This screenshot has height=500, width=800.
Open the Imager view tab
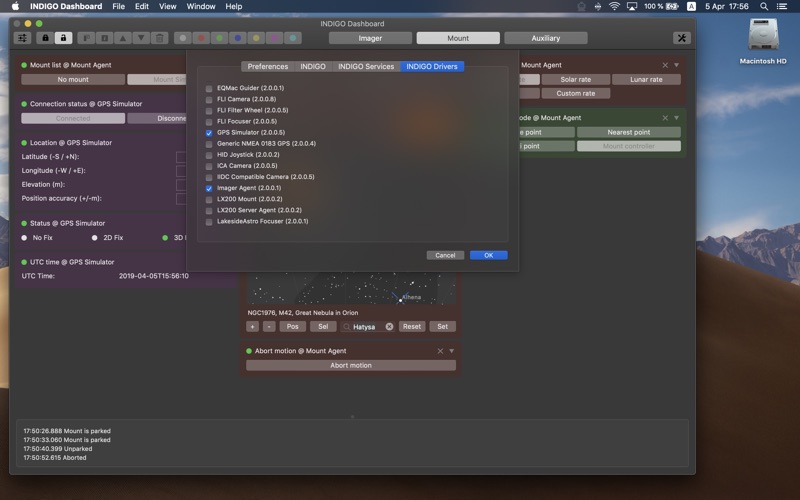[370, 38]
